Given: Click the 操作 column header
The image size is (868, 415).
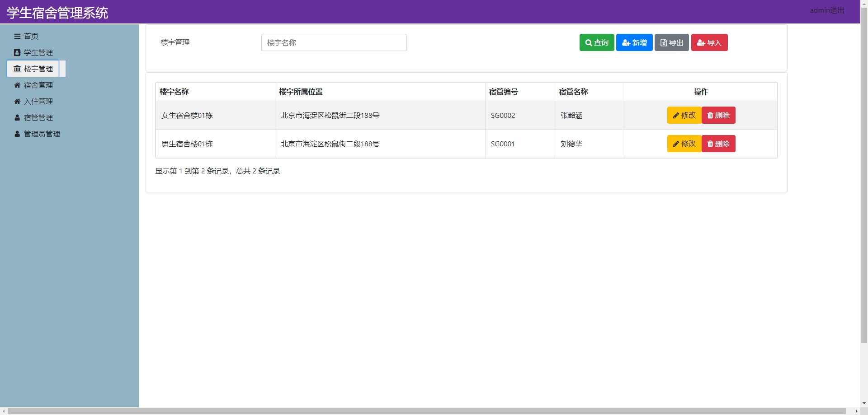Looking at the screenshot, I should coord(701,92).
